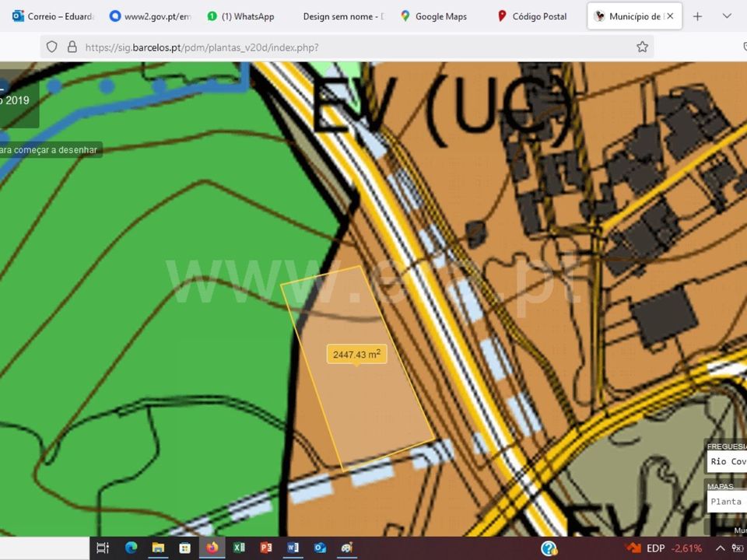Open Microsoft Store from the taskbar

[185, 548]
